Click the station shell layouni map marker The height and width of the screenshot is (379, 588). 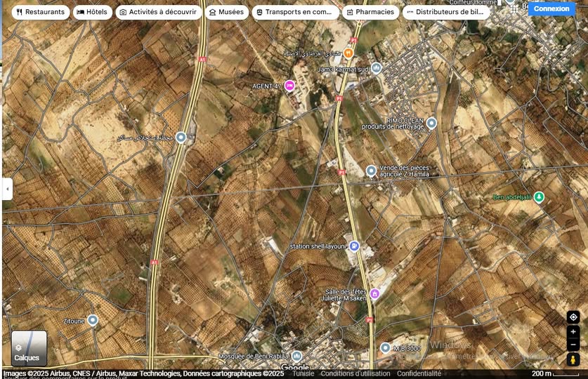tap(354, 246)
